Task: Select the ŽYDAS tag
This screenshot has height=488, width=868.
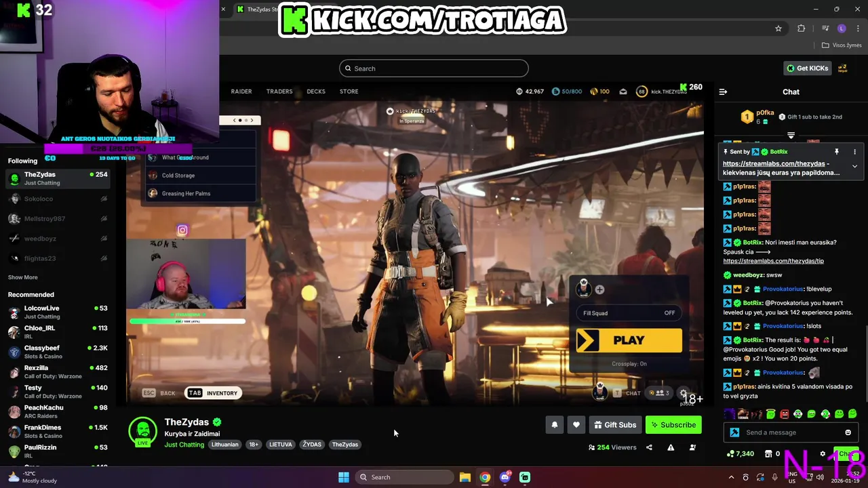Action: (312, 445)
